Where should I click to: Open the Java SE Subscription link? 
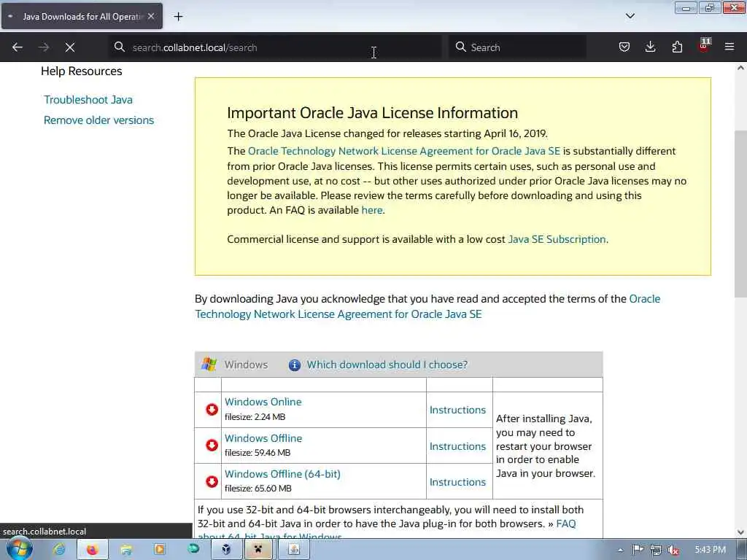click(557, 239)
